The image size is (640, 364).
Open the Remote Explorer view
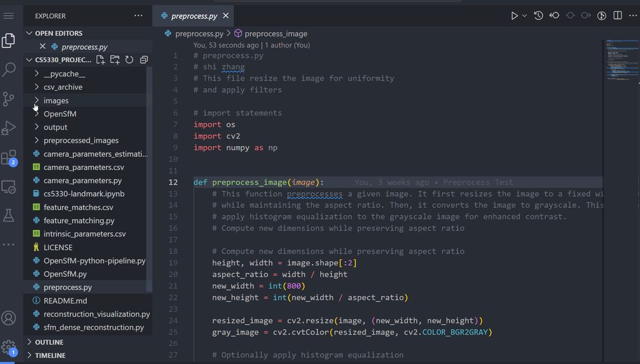click(x=9, y=187)
